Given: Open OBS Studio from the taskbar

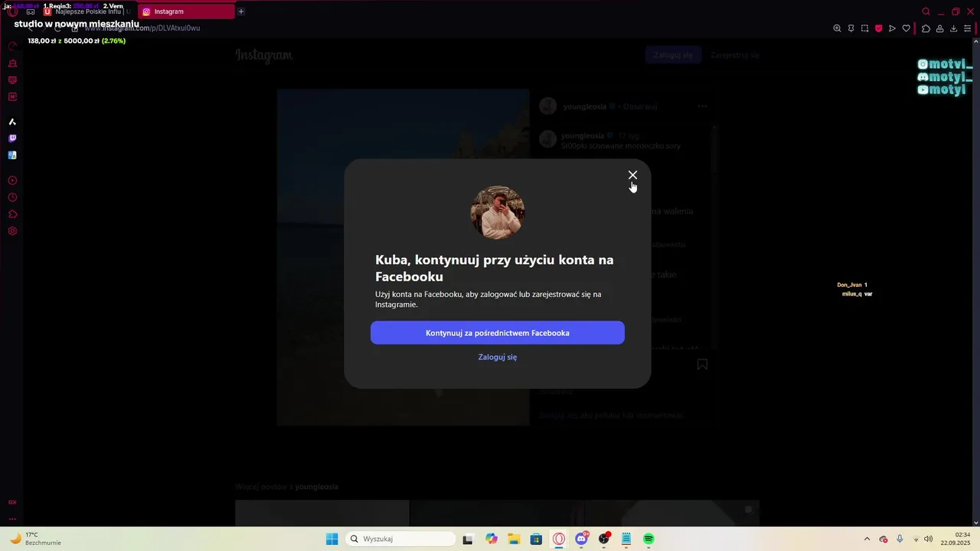Looking at the screenshot, I should point(604,539).
